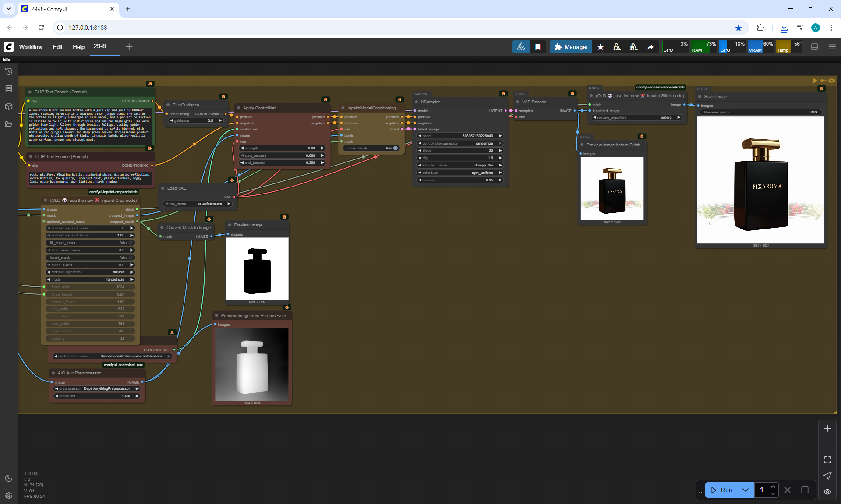
Task: Open the node library sidebar icon
Action: [8, 89]
